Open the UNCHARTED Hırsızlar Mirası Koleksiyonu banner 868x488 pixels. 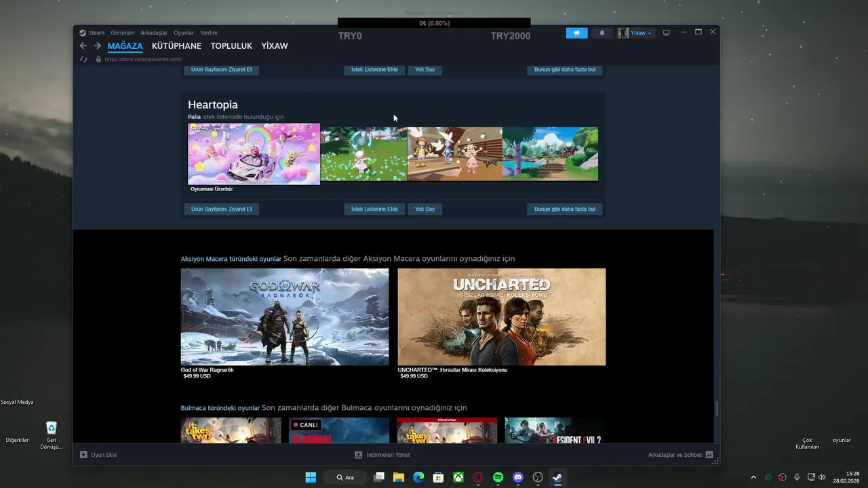(502, 317)
